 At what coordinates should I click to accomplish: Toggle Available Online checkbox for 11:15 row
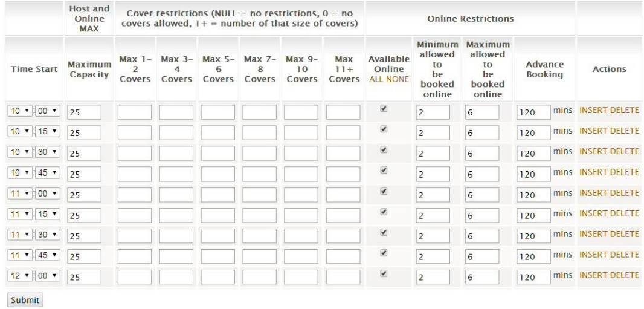383,212
